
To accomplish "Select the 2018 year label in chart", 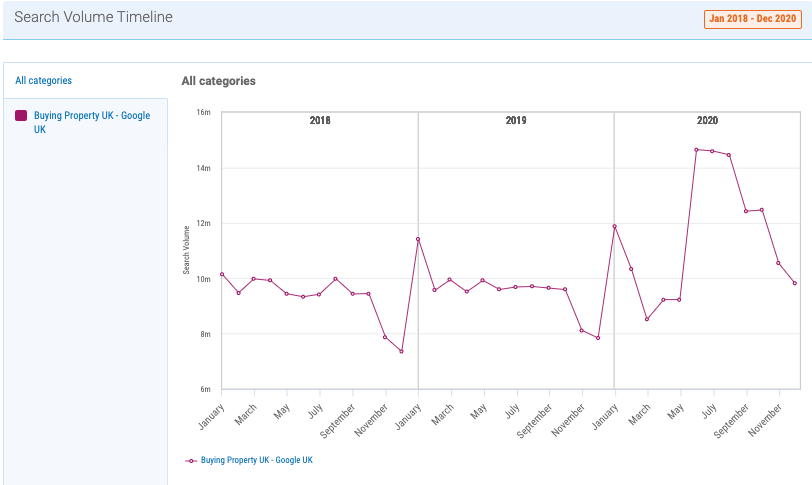I will point(320,120).
